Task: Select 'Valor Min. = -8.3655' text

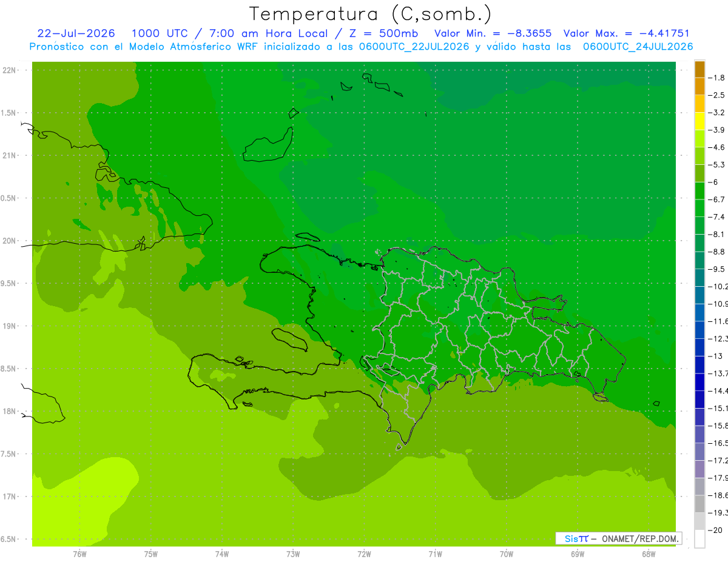Action: (493, 33)
